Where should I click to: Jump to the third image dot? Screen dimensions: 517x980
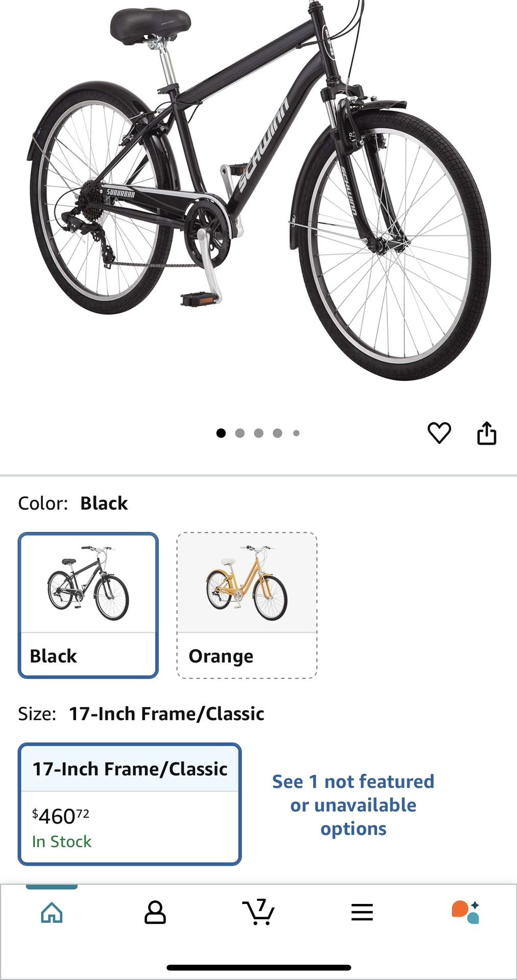[x=258, y=433]
